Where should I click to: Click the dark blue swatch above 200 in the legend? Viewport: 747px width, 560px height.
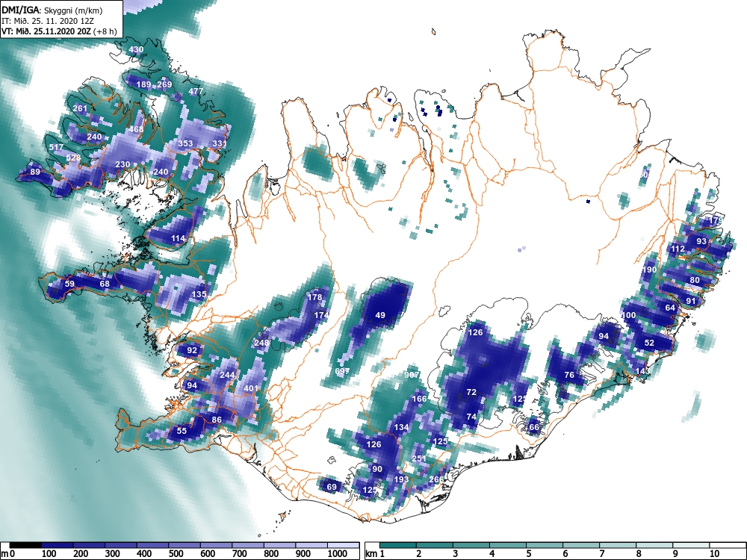tap(89, 545)
